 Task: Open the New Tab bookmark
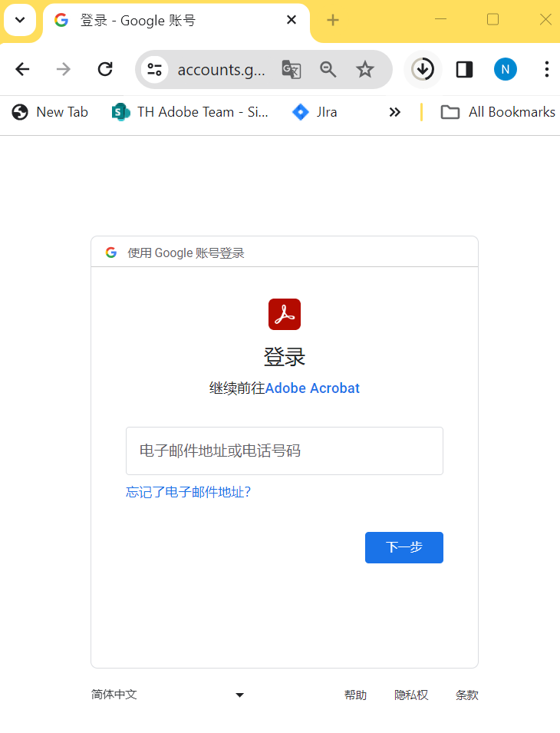pyautogui.click(x=50, y=112)
